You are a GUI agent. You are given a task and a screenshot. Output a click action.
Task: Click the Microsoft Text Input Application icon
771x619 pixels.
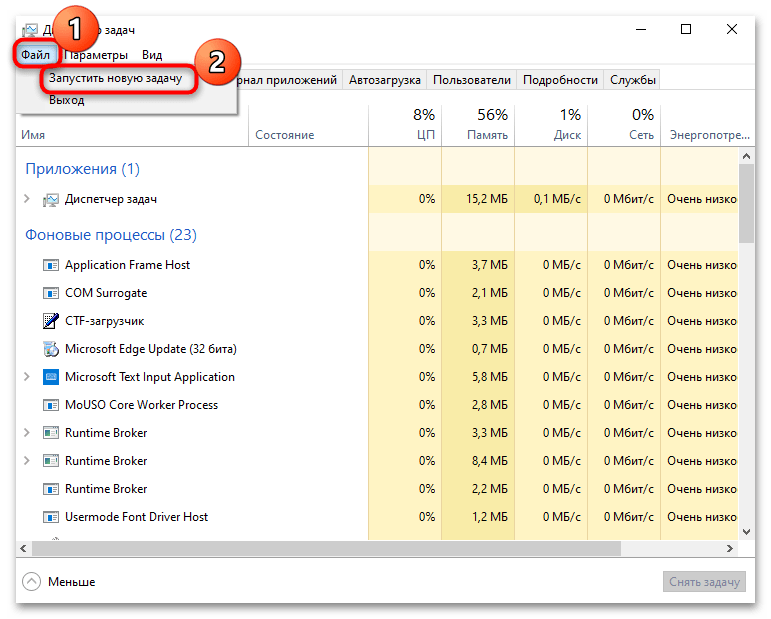tap(51, 377)
